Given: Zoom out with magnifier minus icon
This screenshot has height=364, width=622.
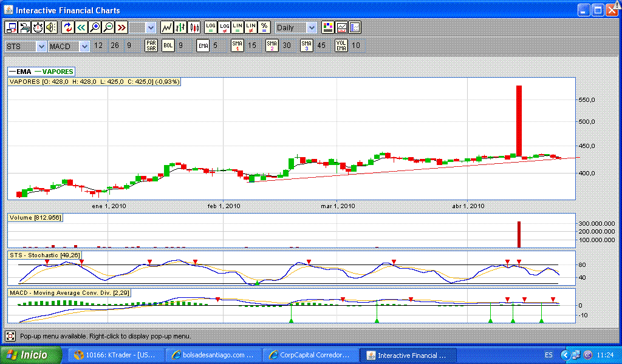Looking at the screenshot, I should pyautogui.click(x=108, y=27).
